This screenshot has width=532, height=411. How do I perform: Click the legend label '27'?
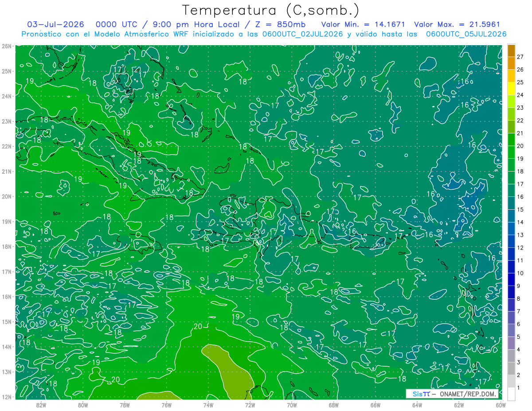click(520, 57)
